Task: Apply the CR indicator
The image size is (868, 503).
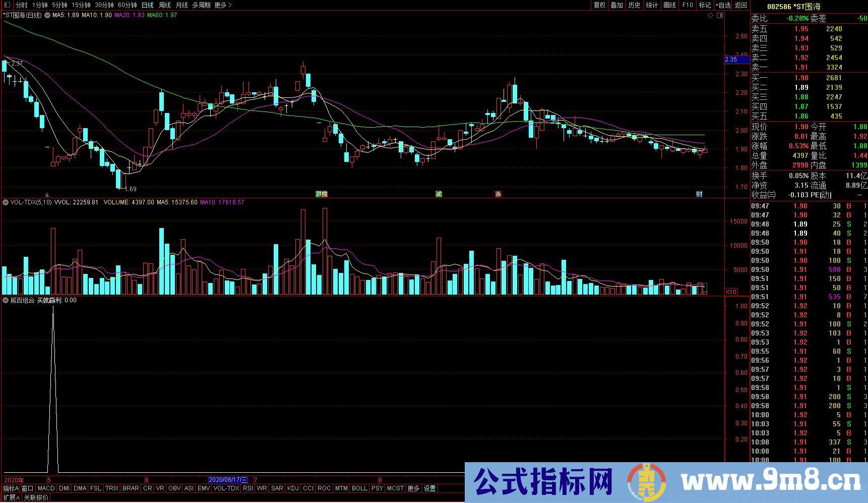Action: click(x=148, y=488)
